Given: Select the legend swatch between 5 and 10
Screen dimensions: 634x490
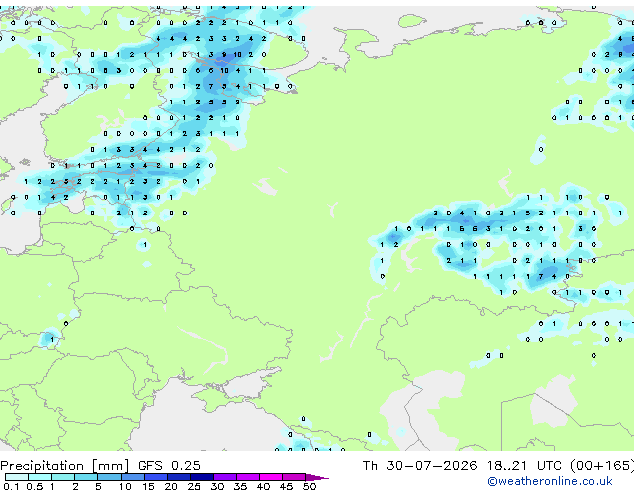Looking at the screenshot, I should tap(109, 477).
